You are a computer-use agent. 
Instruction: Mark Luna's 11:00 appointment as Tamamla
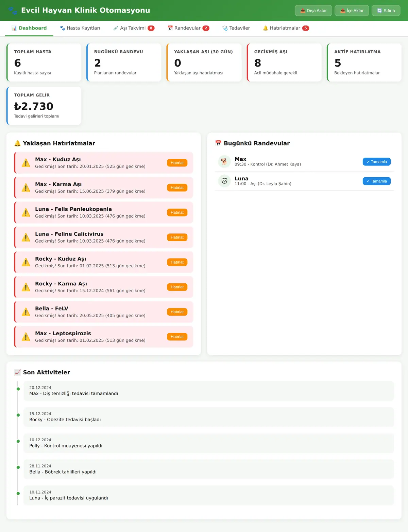[x=377, y=181]
